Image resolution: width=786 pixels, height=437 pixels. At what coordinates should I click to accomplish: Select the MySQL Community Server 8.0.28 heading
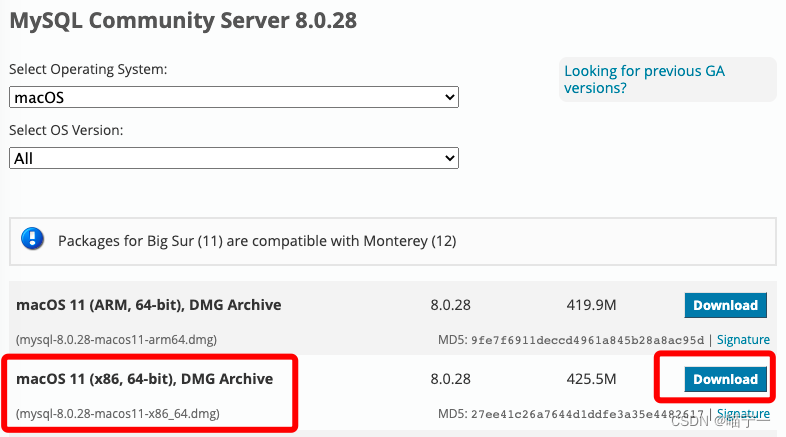pyautogui.click(x=183, y=21)
